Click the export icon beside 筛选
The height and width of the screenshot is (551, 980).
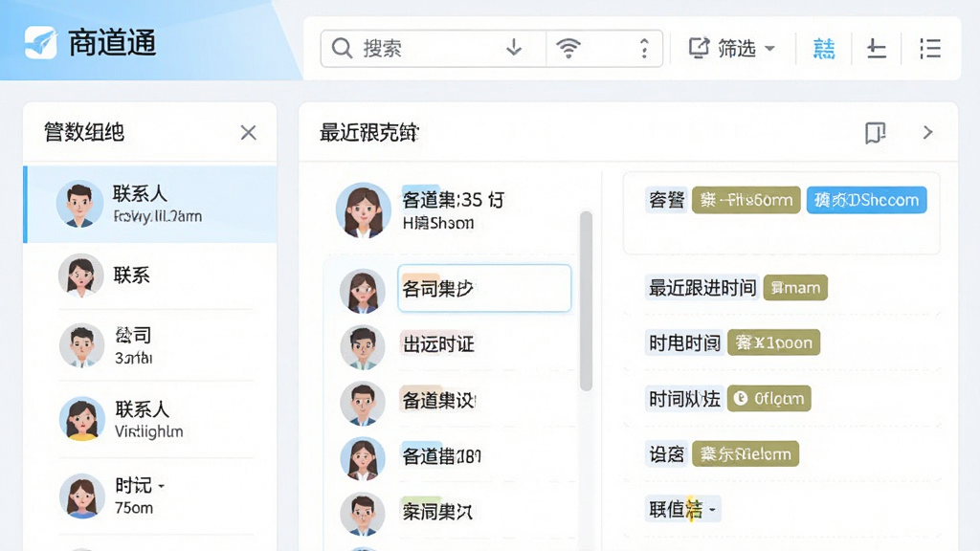(699, 48)
